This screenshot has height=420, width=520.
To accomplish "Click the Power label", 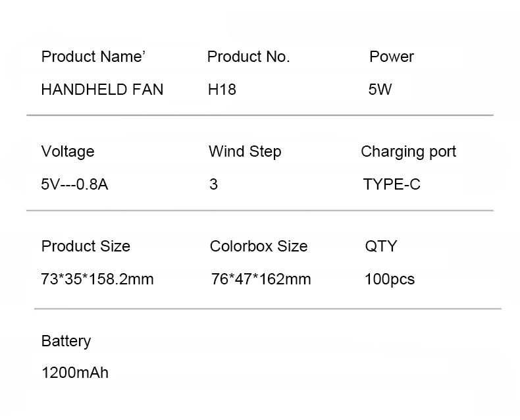I will pos(392,57).
